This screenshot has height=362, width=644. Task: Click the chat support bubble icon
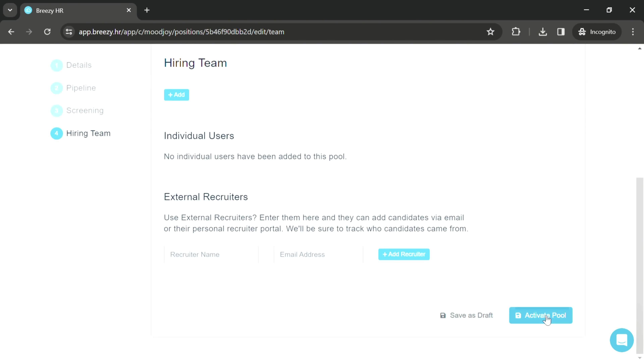click(622, 340)
